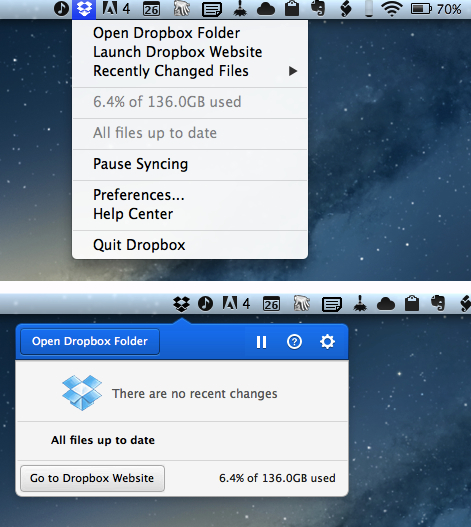The height and width of the screenshot is (527, 471).
Task: Click the Go to Dropbox Website button
Action: pos(92,478)
